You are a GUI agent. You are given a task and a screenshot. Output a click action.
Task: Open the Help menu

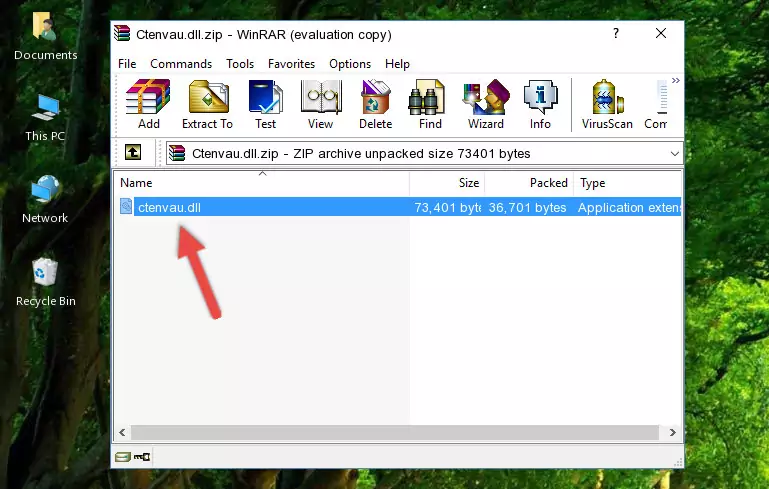click(x=397, y=64)
